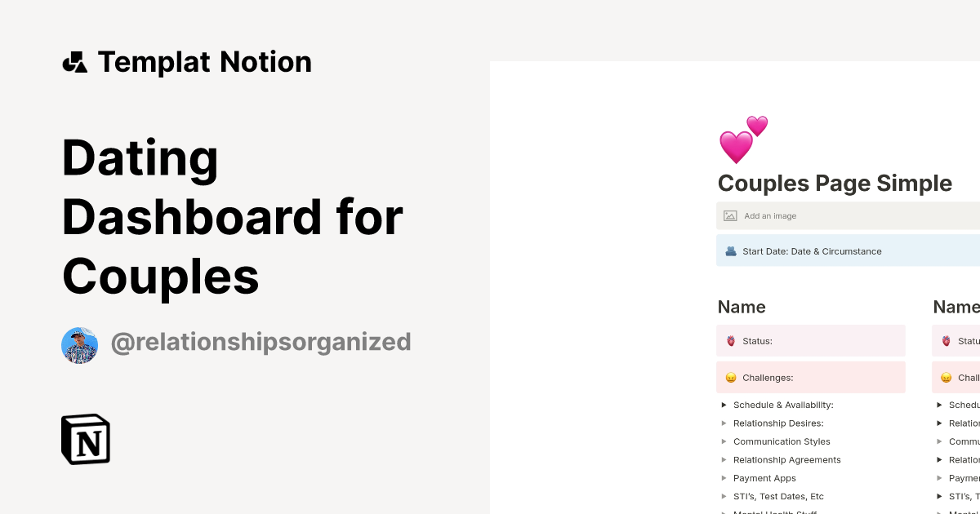Open the @relationshipsorganized profile link
This screenshot has width=980, height=514.
(261, 342)
